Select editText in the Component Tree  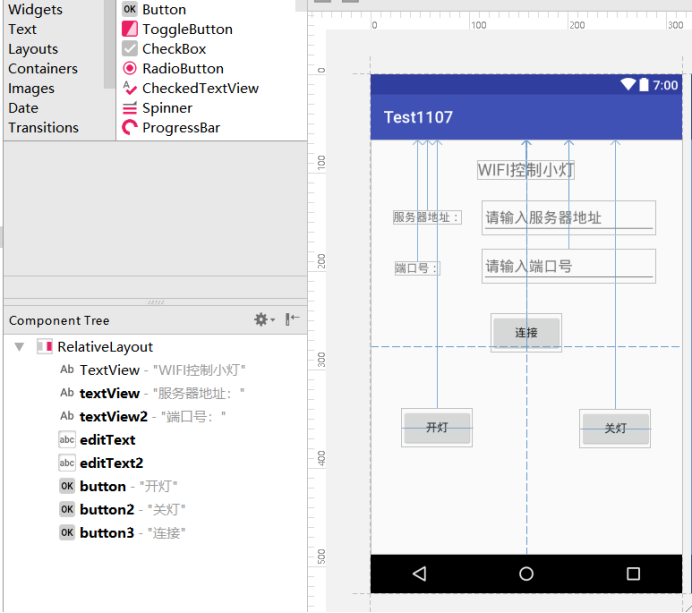155,440
